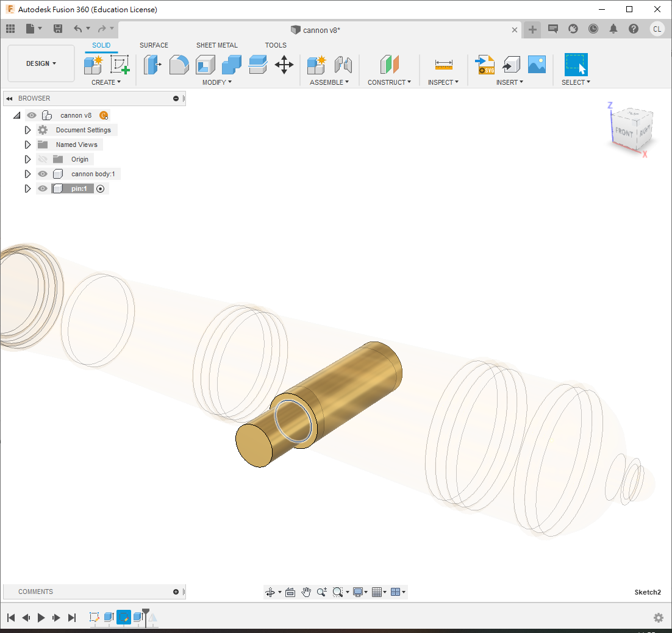Select the Fillet tool
Image resolution: width=672 pixels, height=633 pixels.
tap(179, 64)
